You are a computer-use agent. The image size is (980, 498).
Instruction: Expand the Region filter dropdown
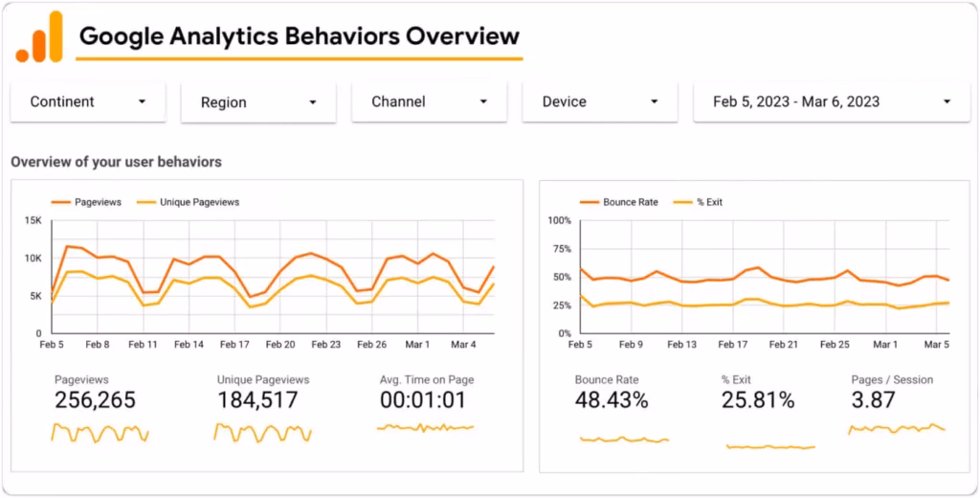258,102
